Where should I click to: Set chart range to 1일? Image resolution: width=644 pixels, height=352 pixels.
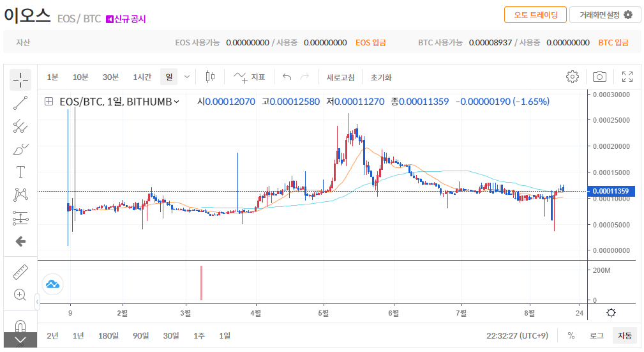point(225,336)
